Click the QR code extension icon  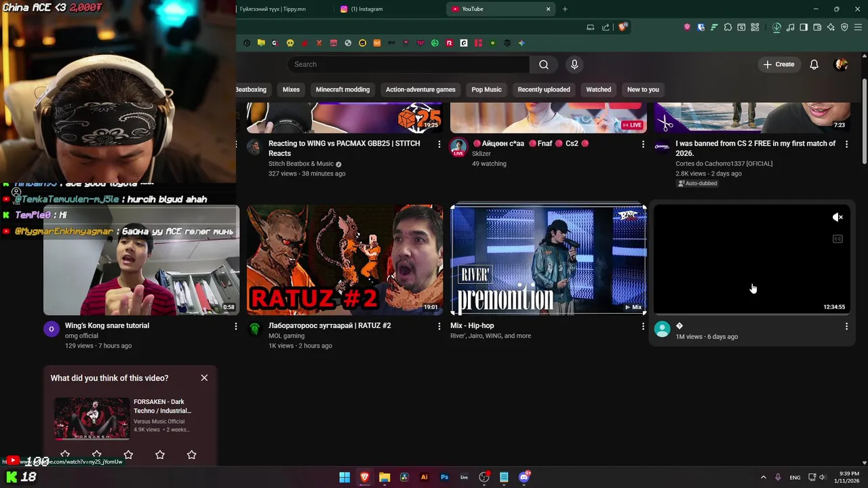point(755,27)
